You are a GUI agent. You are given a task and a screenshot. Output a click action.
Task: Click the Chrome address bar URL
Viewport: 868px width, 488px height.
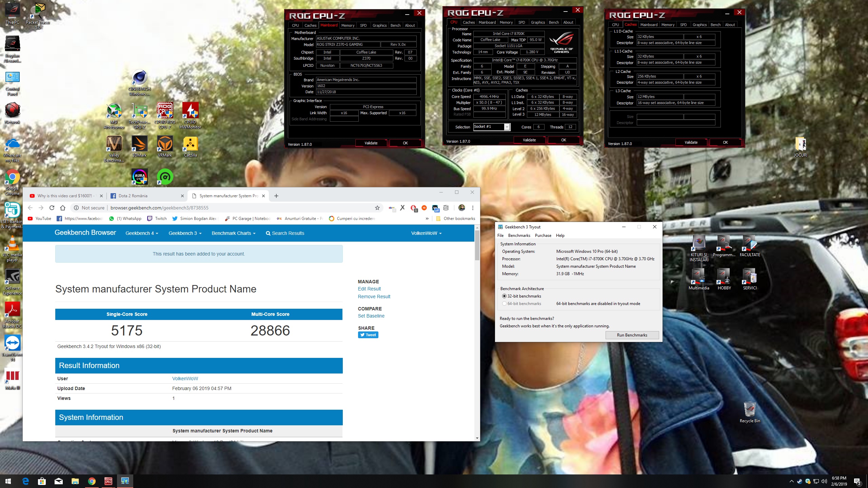coord(159,208)
